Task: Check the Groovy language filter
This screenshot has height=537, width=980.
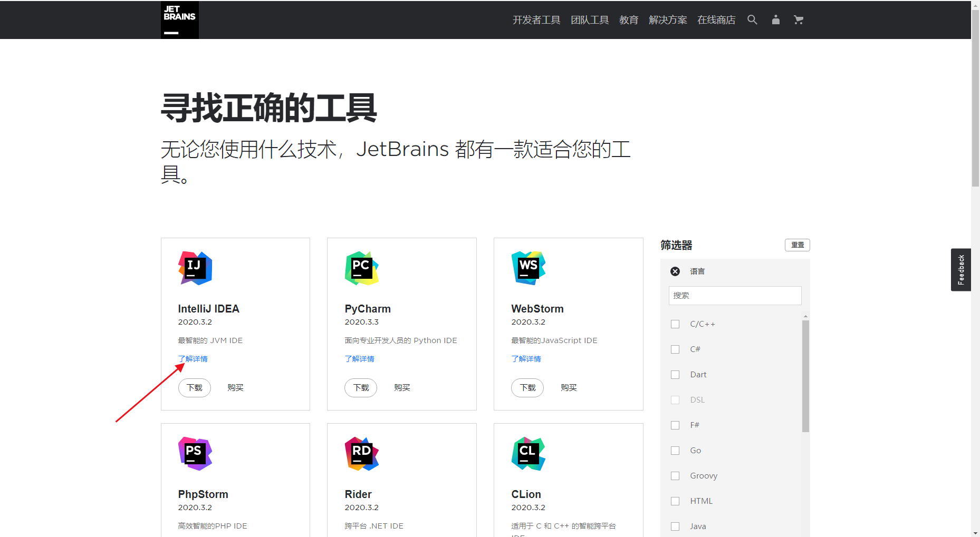Action: click(675, 476)
